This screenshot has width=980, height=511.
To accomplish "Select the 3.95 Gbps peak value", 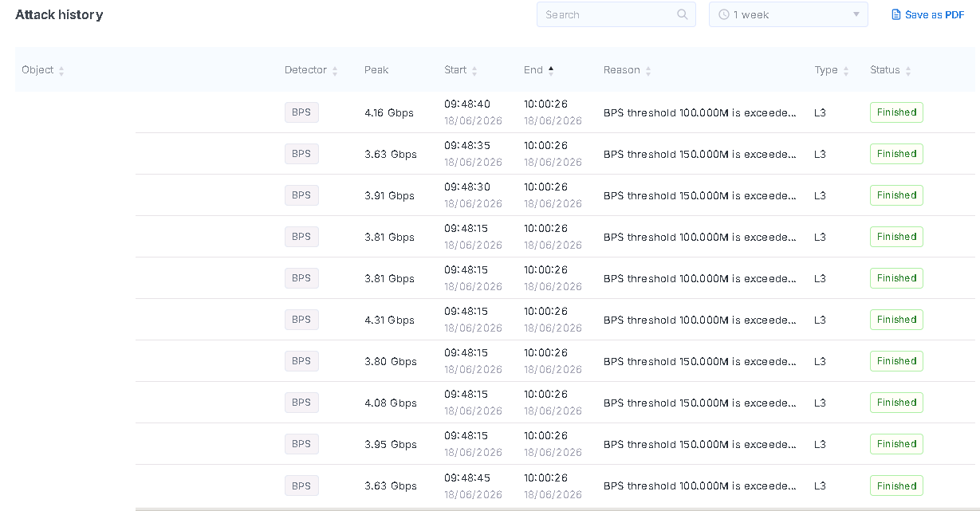I will (x=391, y=445).
